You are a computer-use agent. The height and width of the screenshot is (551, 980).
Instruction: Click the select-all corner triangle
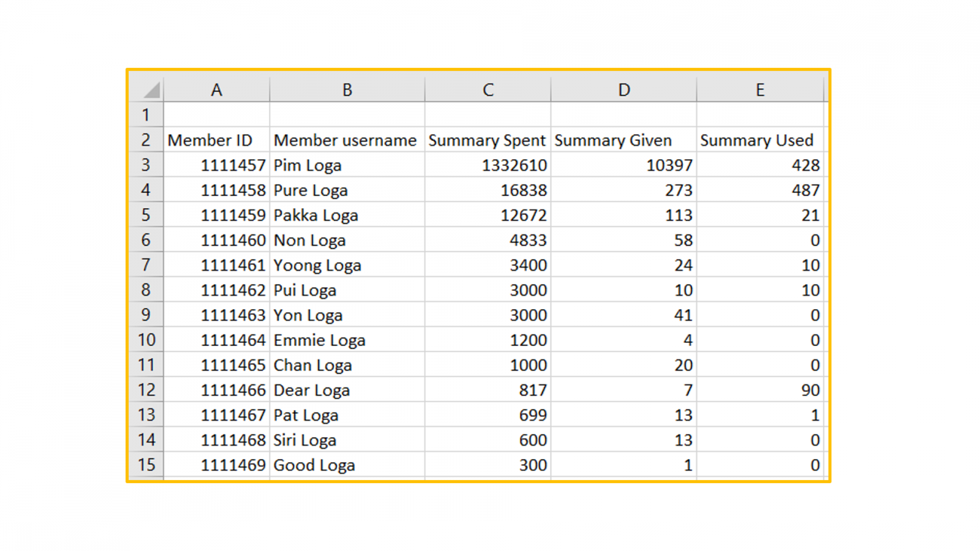[x=151, y=90]
